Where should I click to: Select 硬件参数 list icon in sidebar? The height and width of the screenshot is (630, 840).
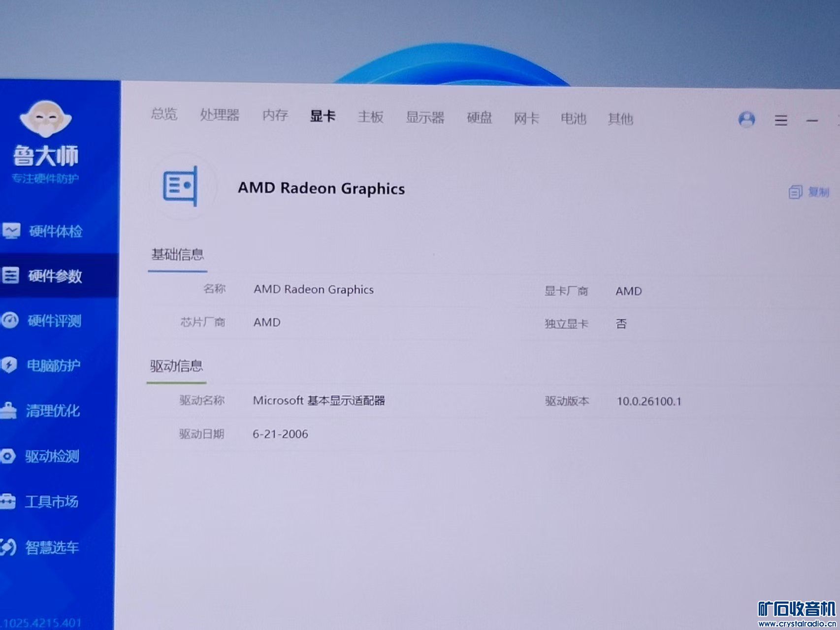pos(10,275)
